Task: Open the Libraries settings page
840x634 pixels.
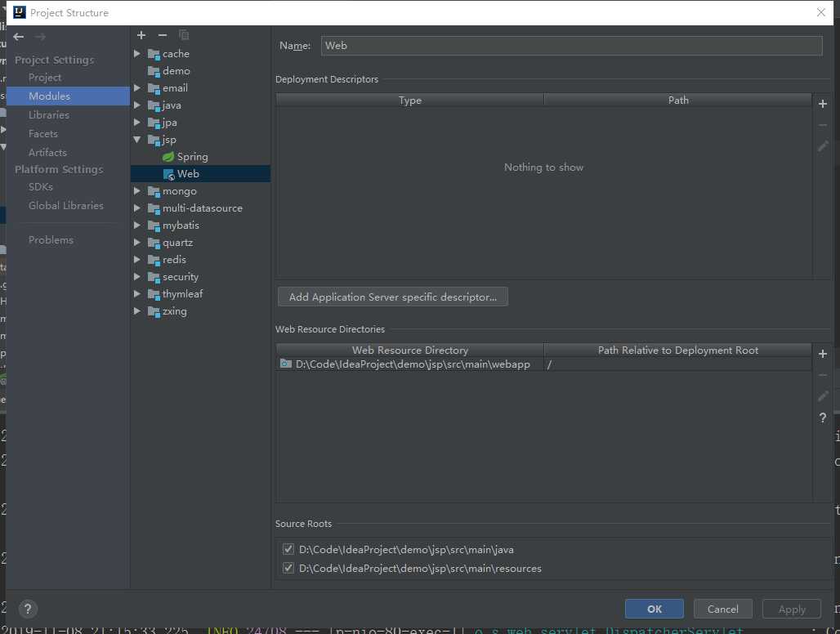Action: pyautogui.click(x=49, y=115)
